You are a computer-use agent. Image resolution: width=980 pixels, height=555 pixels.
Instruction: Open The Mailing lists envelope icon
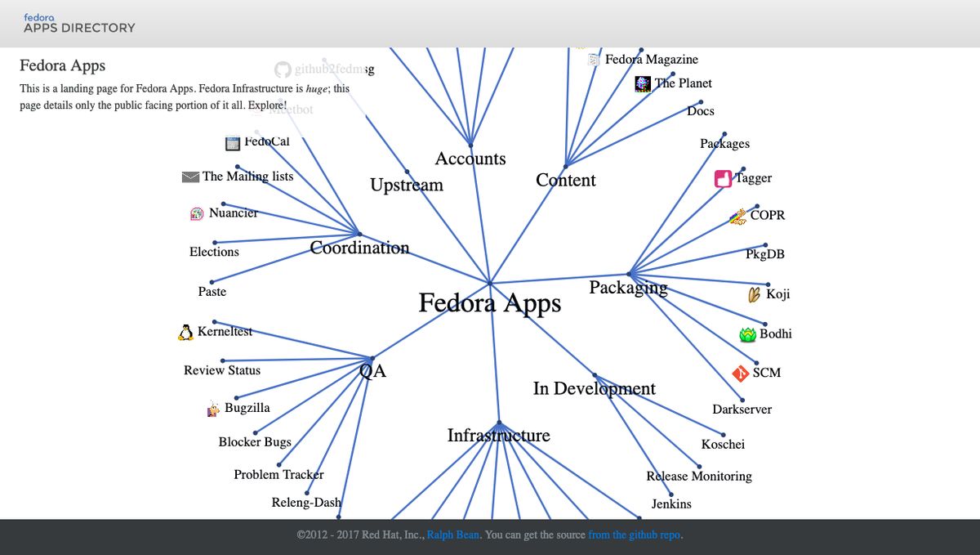[189, 176]
